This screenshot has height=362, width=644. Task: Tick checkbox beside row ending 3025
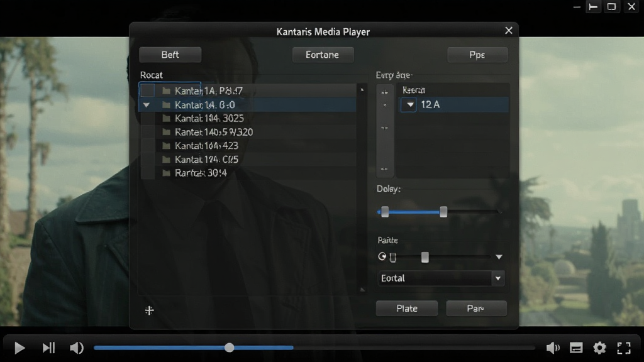click(x=147, y=119)
